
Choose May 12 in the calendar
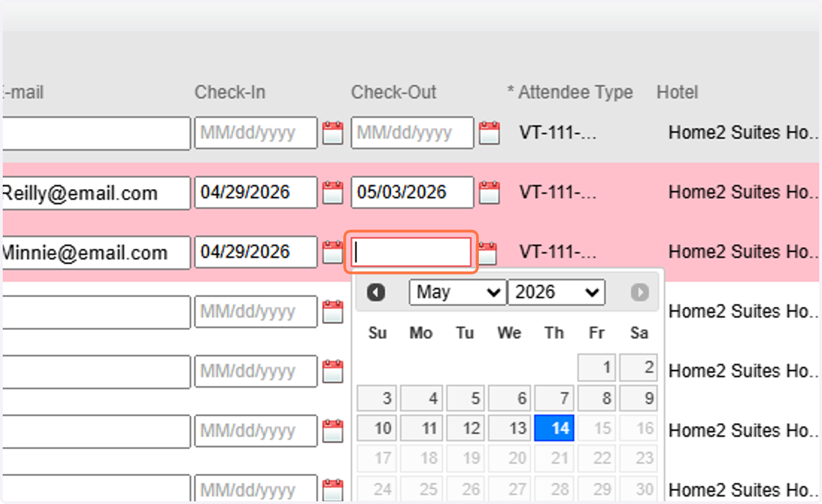pyautogui.click(x=466, y=428)
